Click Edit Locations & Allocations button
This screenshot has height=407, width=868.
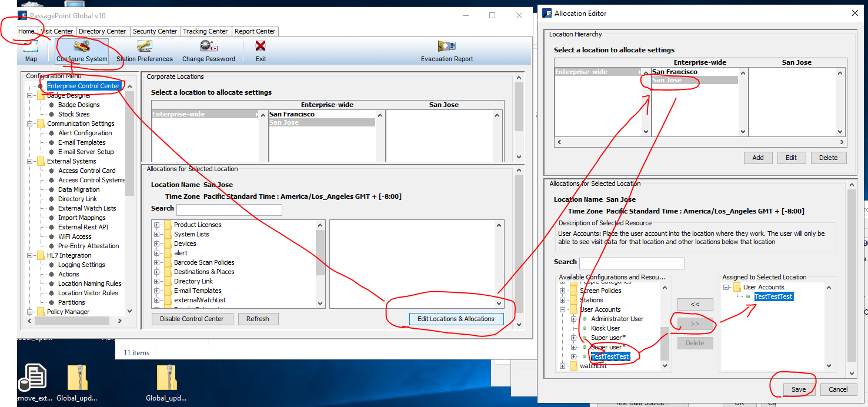tap(456, 319)
